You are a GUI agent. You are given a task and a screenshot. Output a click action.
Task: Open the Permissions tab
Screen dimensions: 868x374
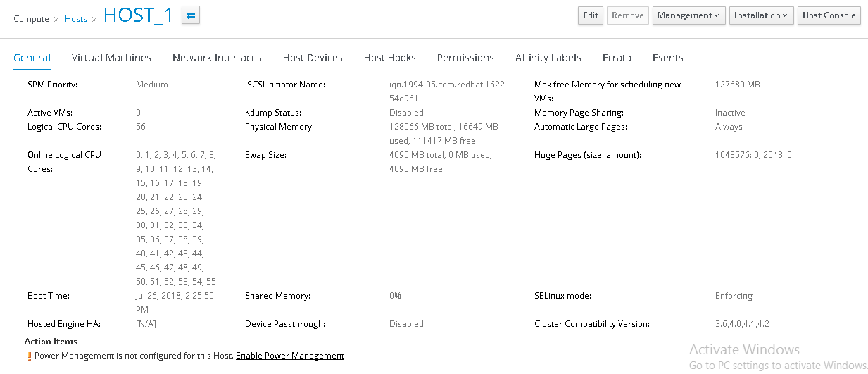click(465, 58)
